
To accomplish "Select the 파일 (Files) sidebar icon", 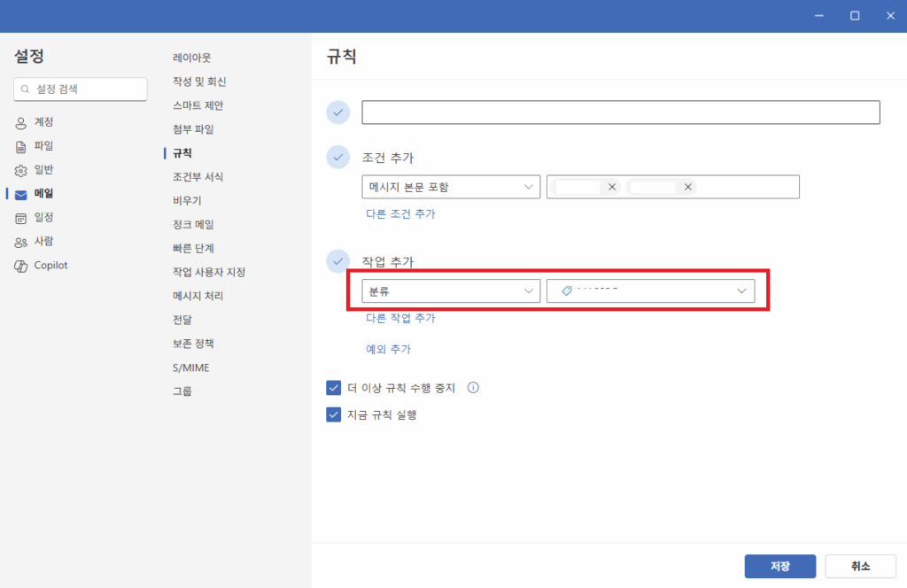I will pos(19,145).
